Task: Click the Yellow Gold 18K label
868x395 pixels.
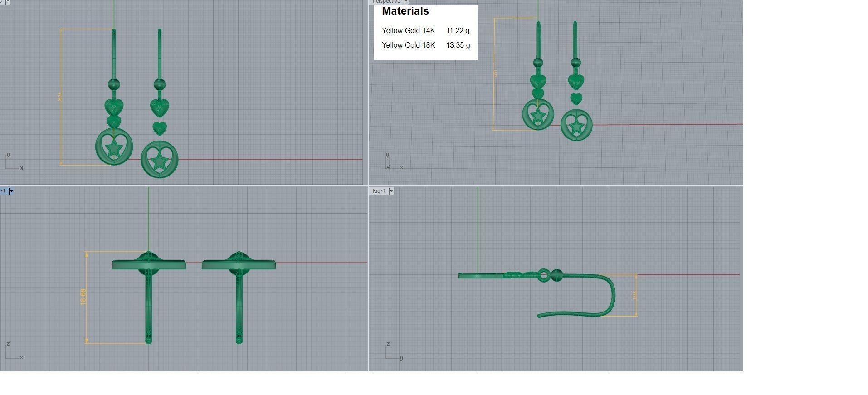Action: pyautogui.click(x=408, y=45)
